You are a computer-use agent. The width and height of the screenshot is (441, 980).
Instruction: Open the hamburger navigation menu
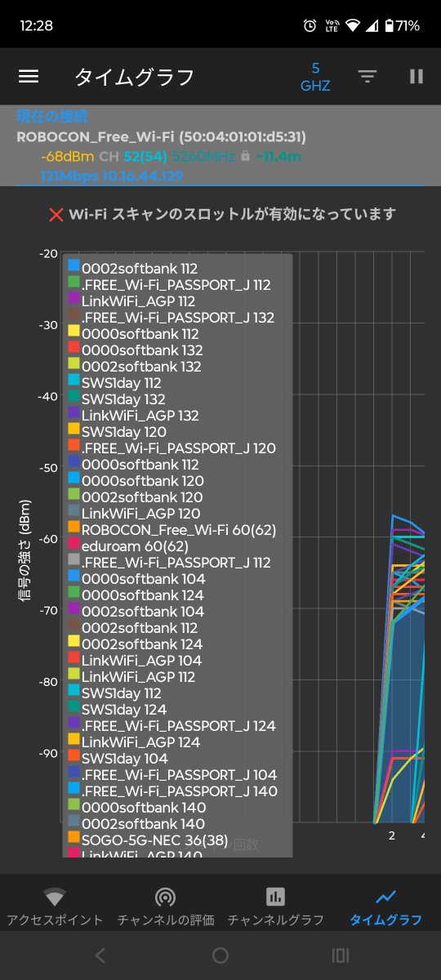[29, 76]
